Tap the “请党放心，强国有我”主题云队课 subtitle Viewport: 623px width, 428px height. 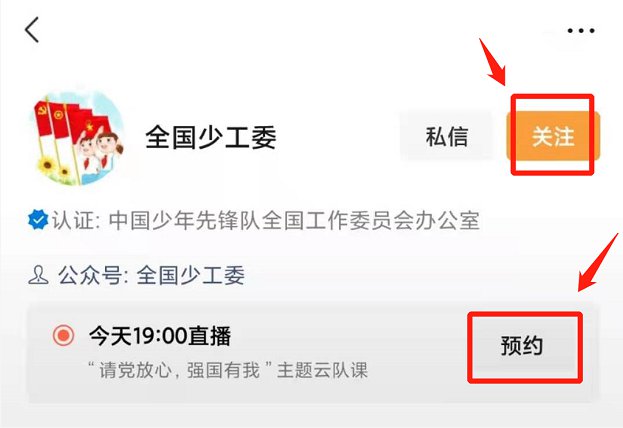pos(227,370)
